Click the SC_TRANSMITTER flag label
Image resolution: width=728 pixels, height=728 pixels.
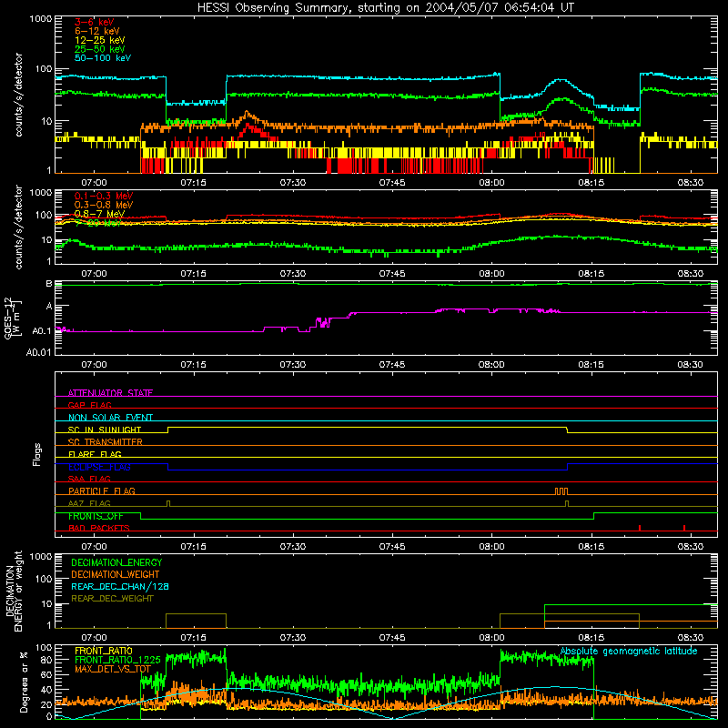click(105, 441)
